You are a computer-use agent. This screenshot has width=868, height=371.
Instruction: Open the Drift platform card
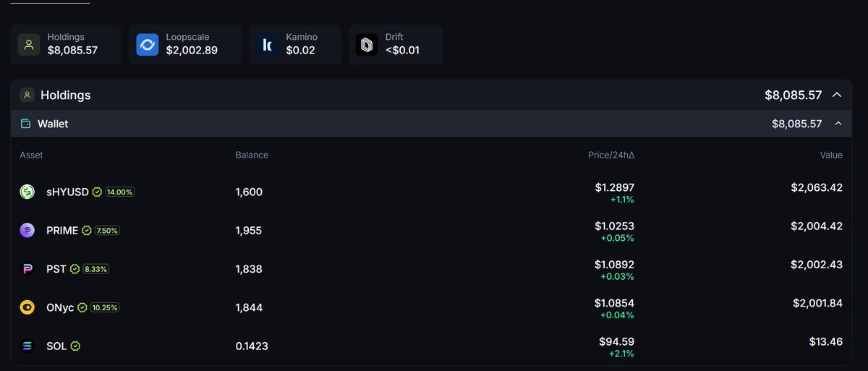point(396,45)
